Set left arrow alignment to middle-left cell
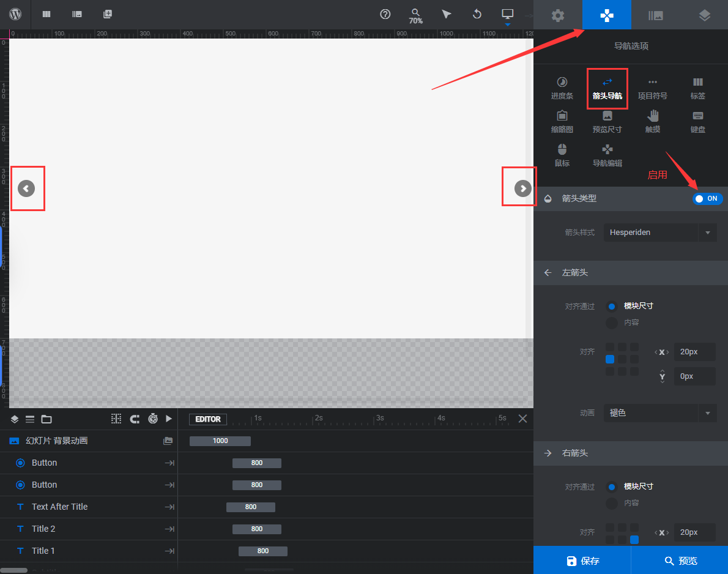Screen dimensions: 728x574 tap(610, 359)
